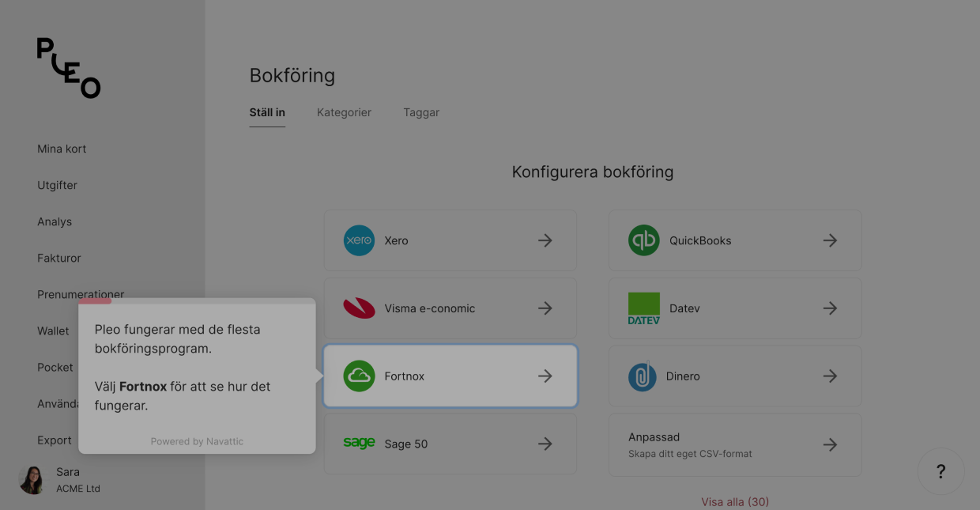Click the Dinero paperclip icon
Screen dimensions: 980x510
[x=643, y=376]
